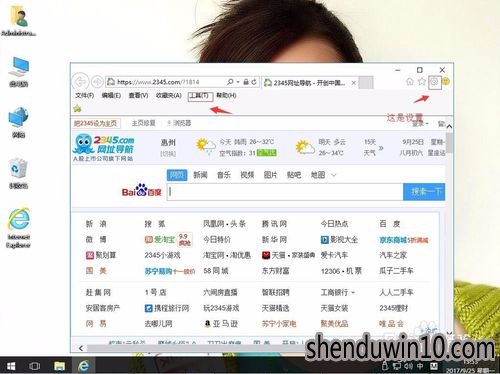The height and width of the screenshot is (374, 500).
Task: Open the Windows Start button
Action: pyautogui.click(x=11, y=366)
